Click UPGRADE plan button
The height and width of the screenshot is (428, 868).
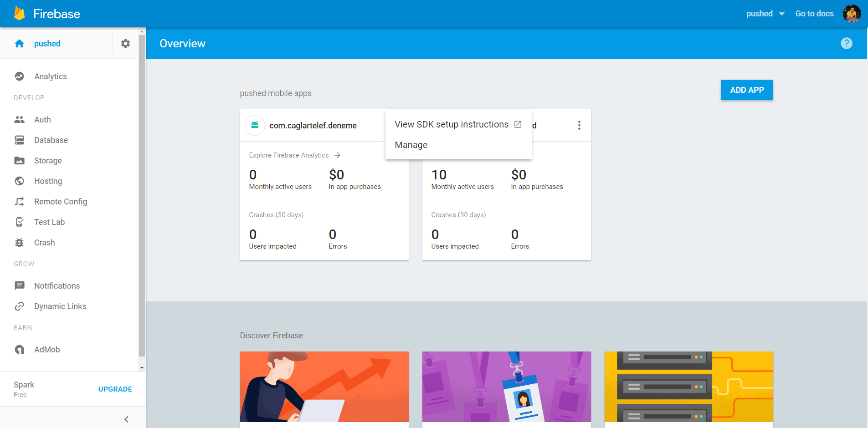point(115,389)
